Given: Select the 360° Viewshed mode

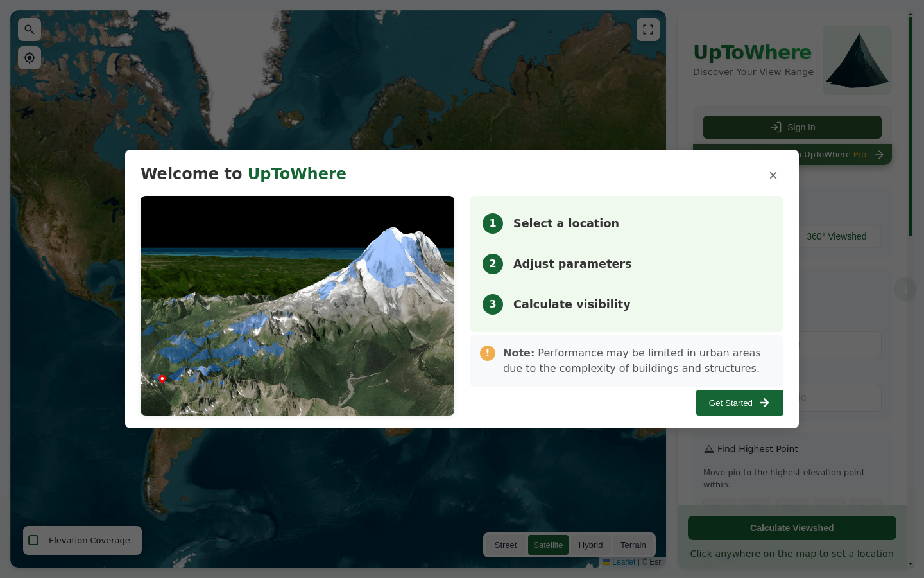Looking at the screenshot, I should pyautogui.click(x=837, y=236).
